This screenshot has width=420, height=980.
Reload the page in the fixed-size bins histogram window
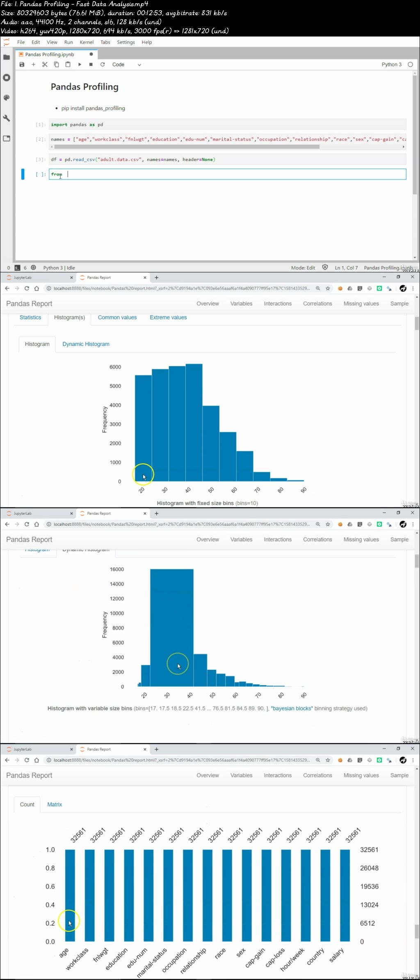(x=27, y=288)
